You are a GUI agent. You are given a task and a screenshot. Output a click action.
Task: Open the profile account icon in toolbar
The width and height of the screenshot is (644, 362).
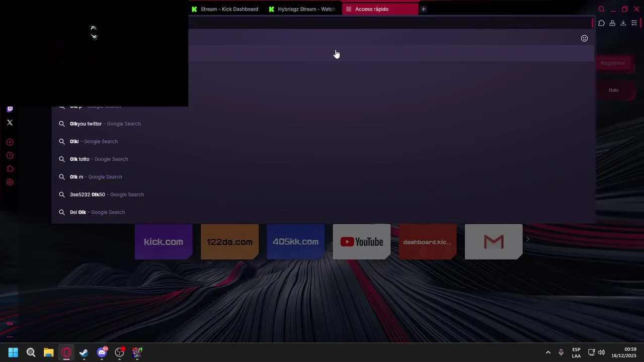pos(612,23)
